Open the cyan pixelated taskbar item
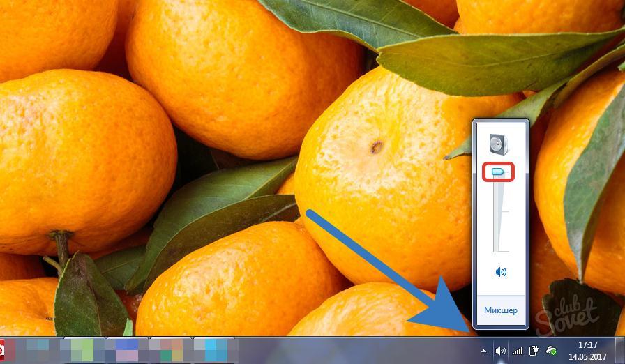 coord(215,350)
